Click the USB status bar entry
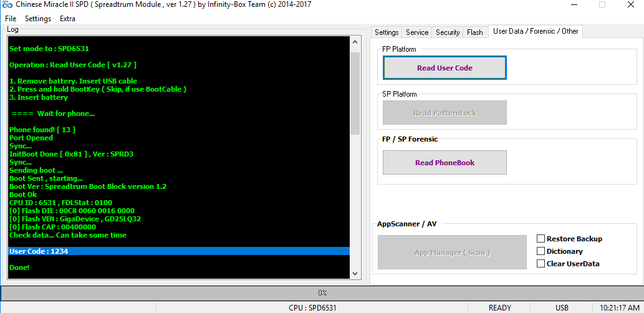Viewport: 644px width, 313px height. click(x=562, y=307)
